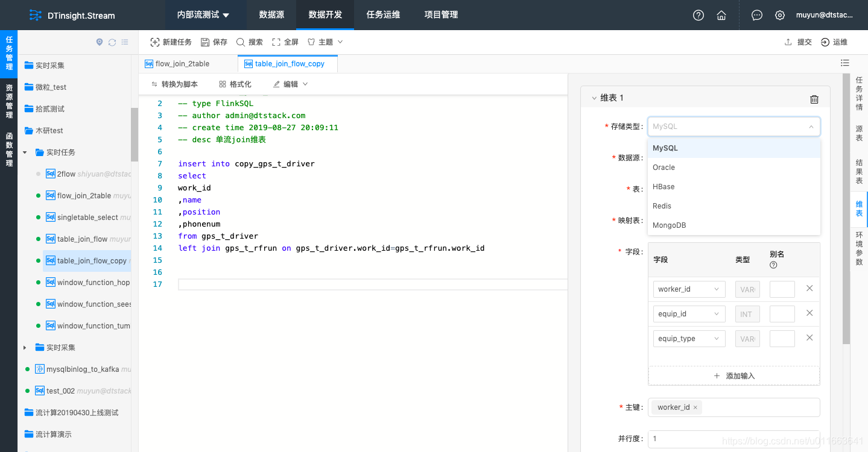The height and width of the screenshot is (452, 868).
Task: Click the DTinsight.Stream logo
Action: pos(72,15)
